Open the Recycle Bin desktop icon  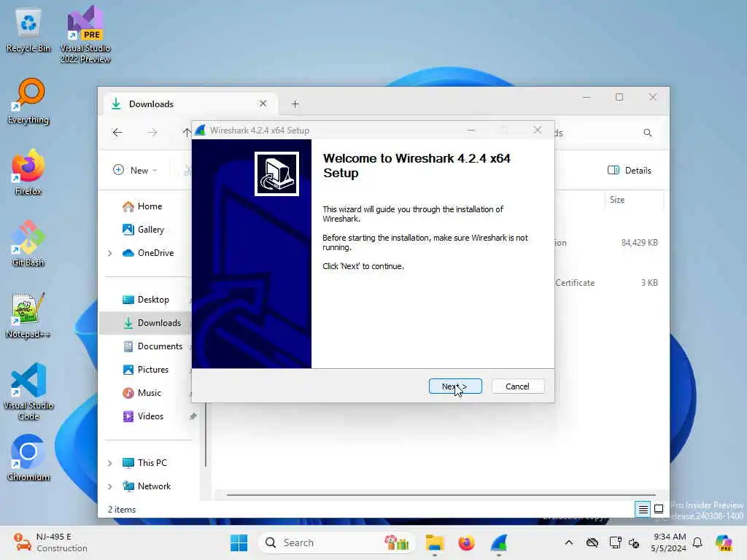pyautogui.click(x=28, y=31)
